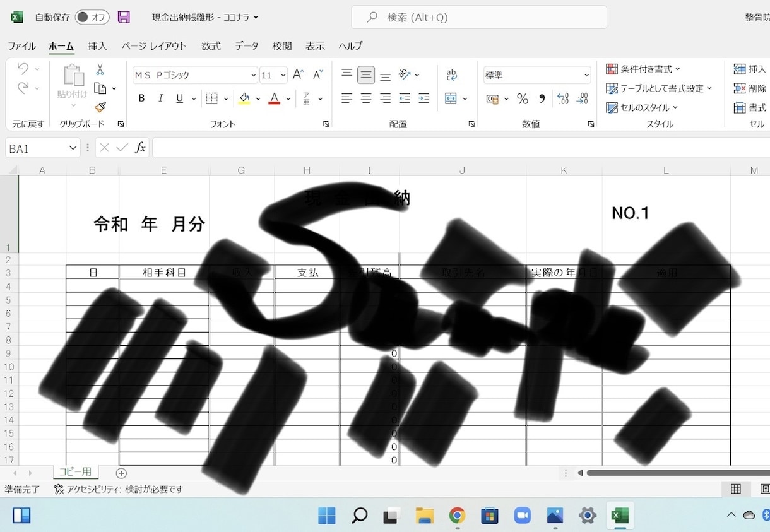This screenshot has height=532, width=770.
Task: Select the Format Painter brush
Action: pos(100,107)
